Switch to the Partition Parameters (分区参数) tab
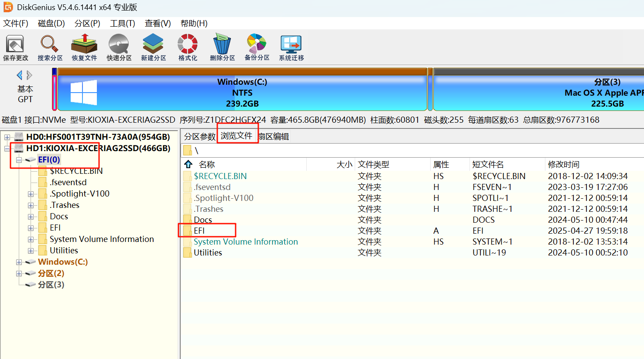Viewport: 644px width, 359px height. [x=200, y=136]
